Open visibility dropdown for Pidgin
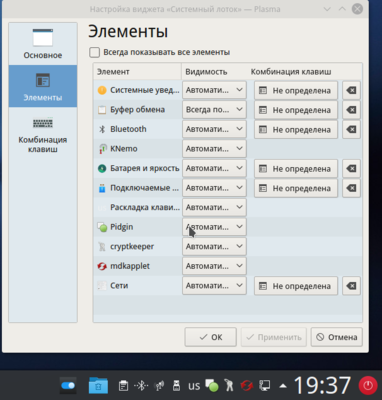The height and width of the screenshot is (400, 382). tap(214, 227)
